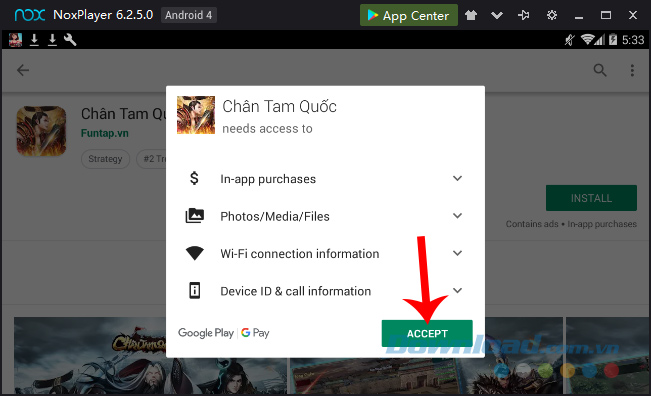Click the Device ID info phone icon

click(194, 291)
